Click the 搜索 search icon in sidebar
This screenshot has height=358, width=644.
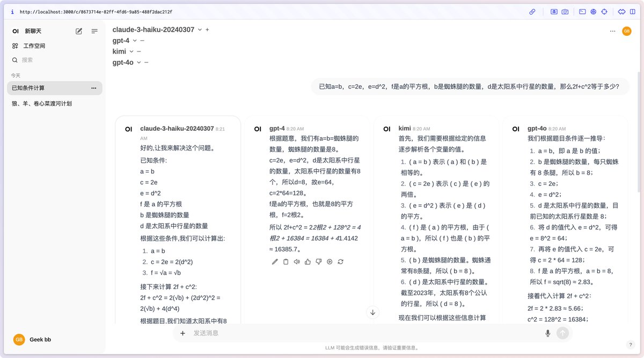14,60
